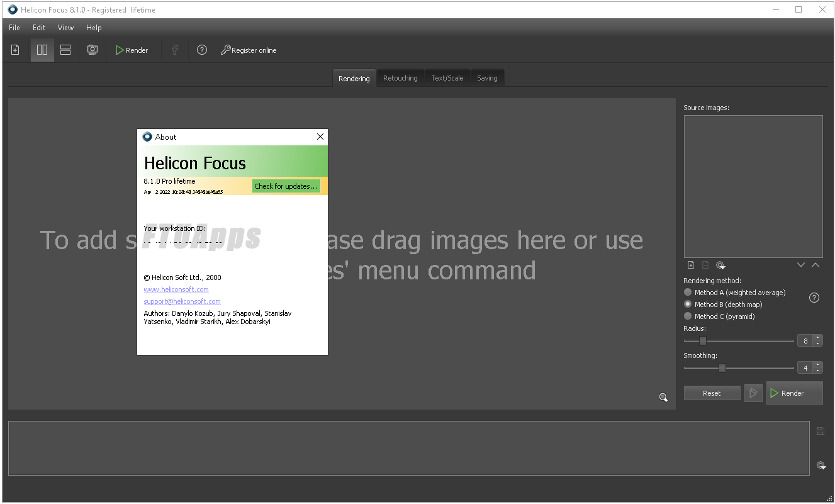The width and height of the screenshot is (835, 504).
Task: Decrease the Radius value with down arrow
Action: (x=818, y=344)
